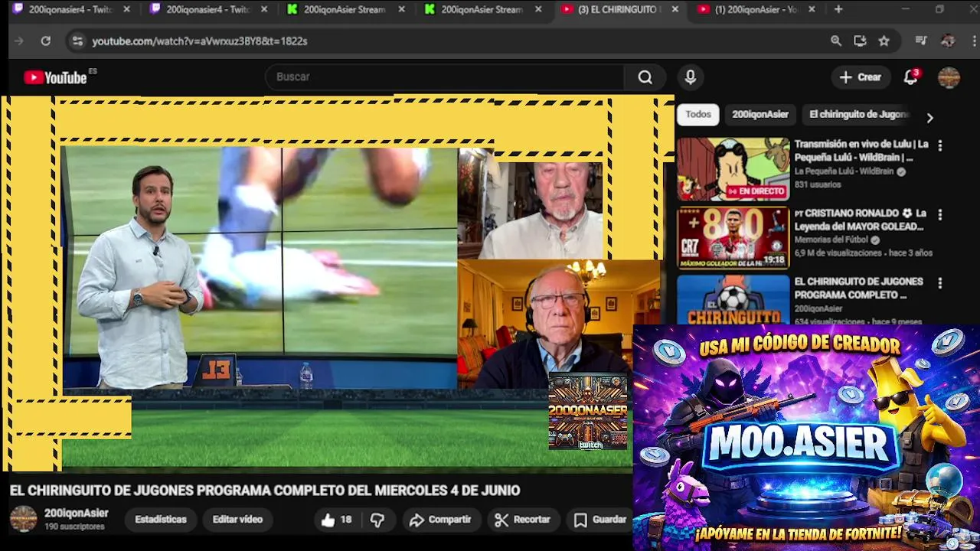Close the first 200iqonasier4 Twitch tab
This screenshot has height=551, width=980.
[x=126, y=9]
